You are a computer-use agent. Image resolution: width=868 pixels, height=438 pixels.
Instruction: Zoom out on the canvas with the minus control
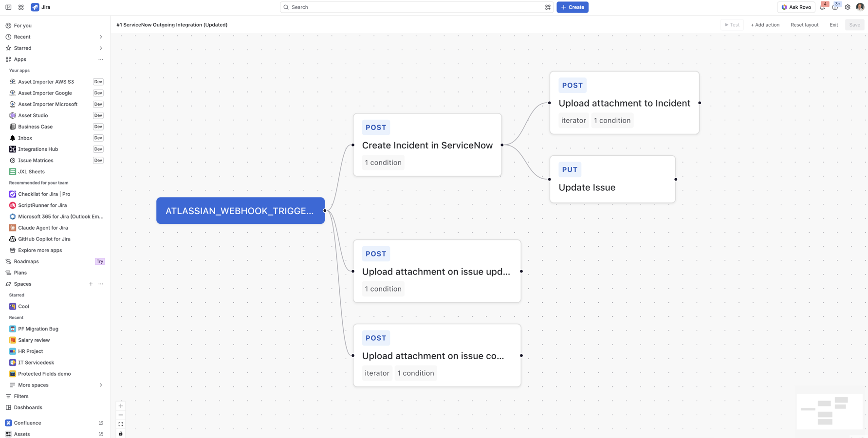[x=121, y=415]
